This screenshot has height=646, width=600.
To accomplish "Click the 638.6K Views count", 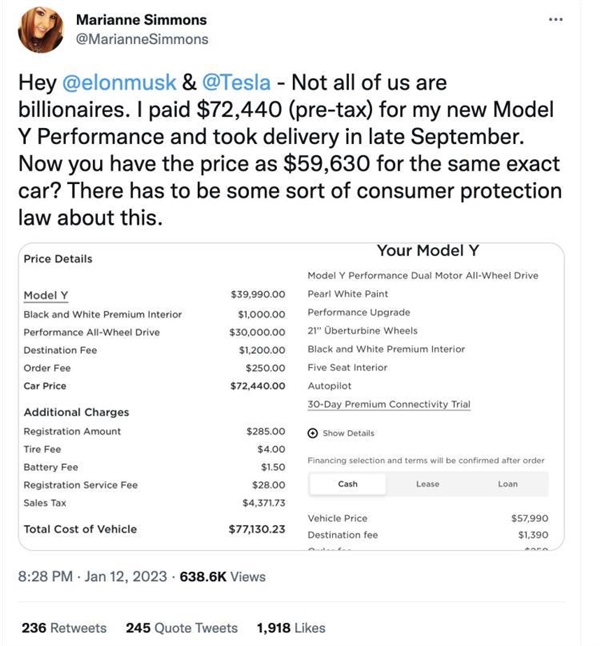I will coord(222,576).
